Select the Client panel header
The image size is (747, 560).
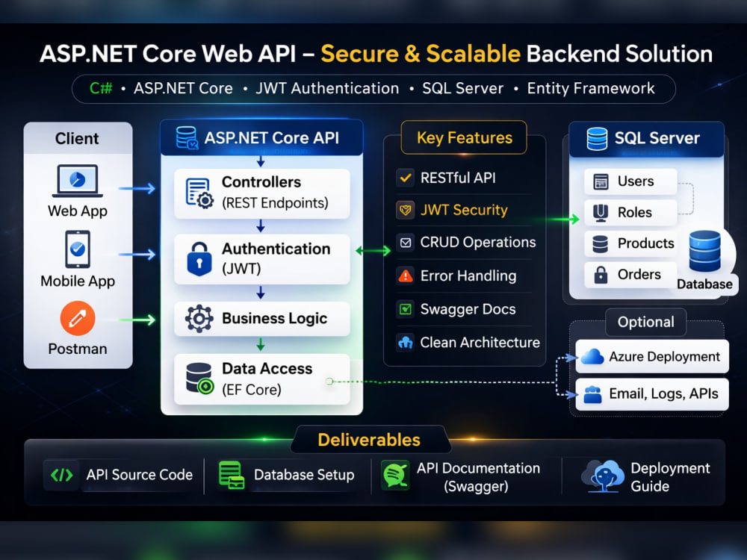coord(78,139)
